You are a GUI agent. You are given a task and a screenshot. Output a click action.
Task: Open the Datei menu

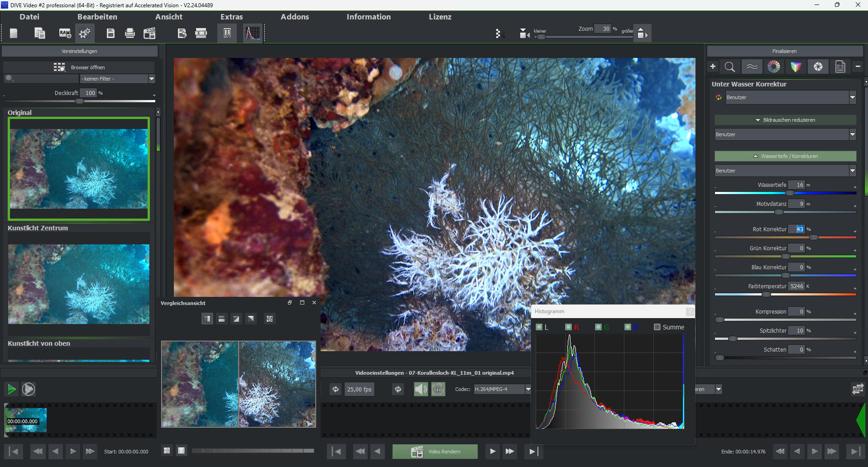[x=29, y=17]
